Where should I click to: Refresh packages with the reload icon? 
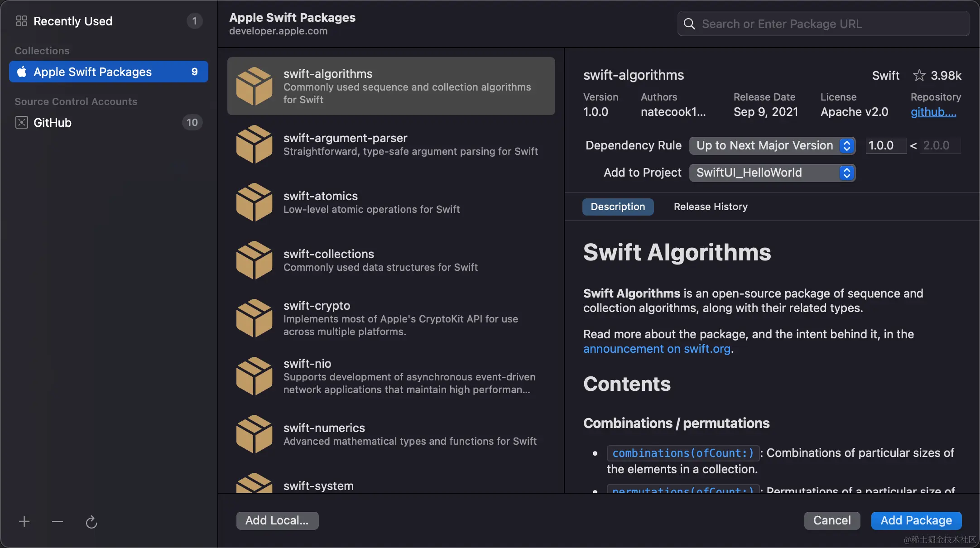(x=91, y=521)
